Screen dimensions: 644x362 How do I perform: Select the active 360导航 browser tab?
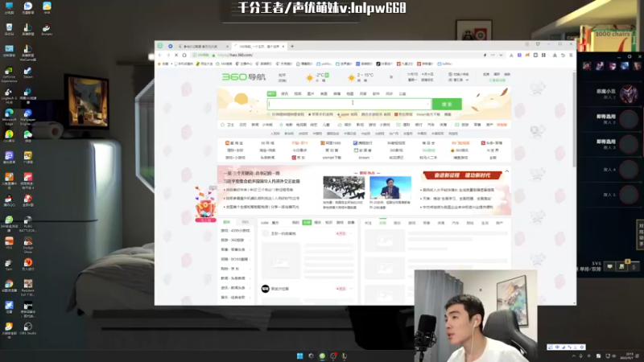(258, 47)
